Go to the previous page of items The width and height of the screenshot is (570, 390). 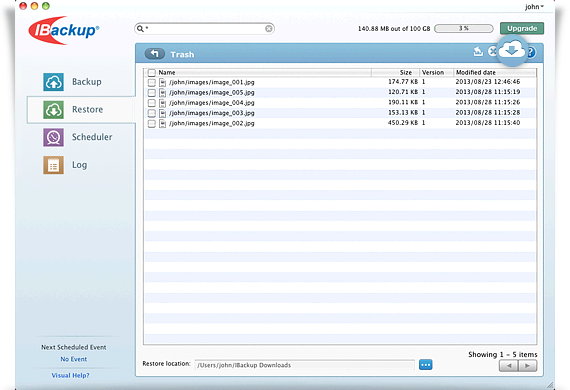click(509, 366)
